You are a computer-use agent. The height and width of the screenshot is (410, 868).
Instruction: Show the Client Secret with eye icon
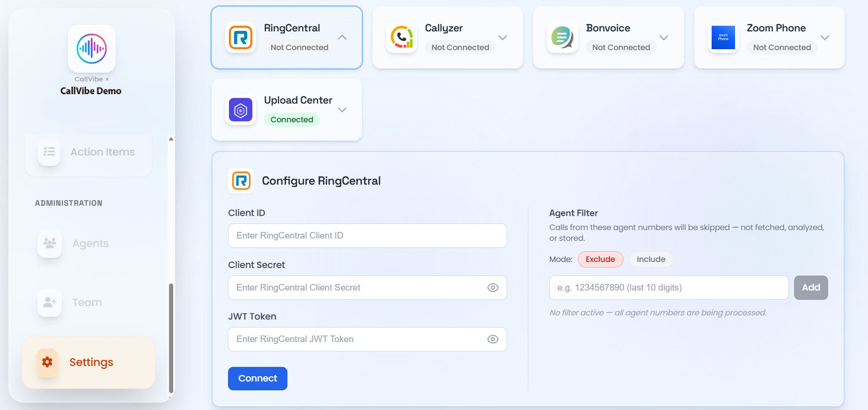(493, 288)
